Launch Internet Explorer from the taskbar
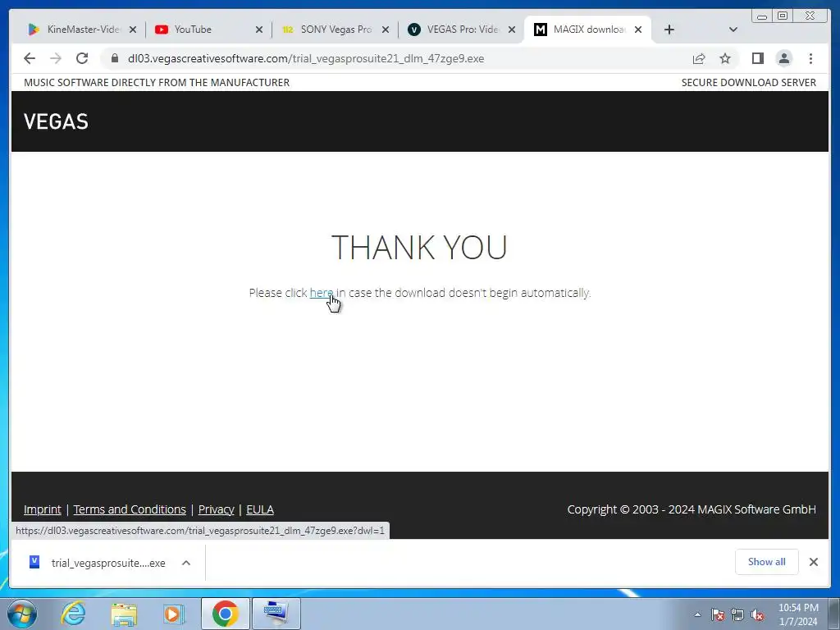 (74, 614)
